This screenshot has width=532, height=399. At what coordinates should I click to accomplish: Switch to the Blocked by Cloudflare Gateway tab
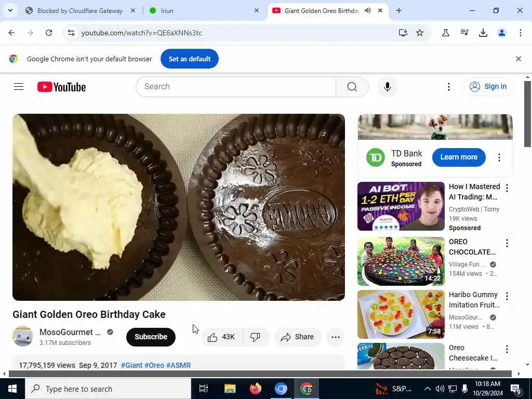(x=80, y=11)
